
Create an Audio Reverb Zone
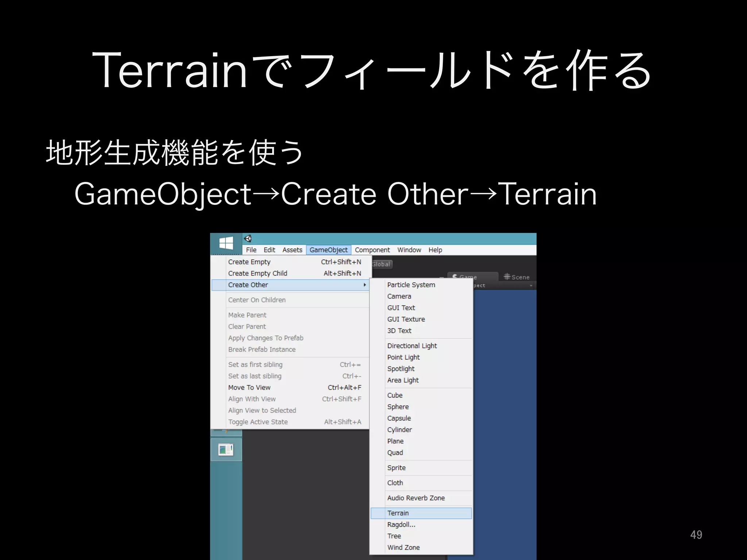pos(421,498)
